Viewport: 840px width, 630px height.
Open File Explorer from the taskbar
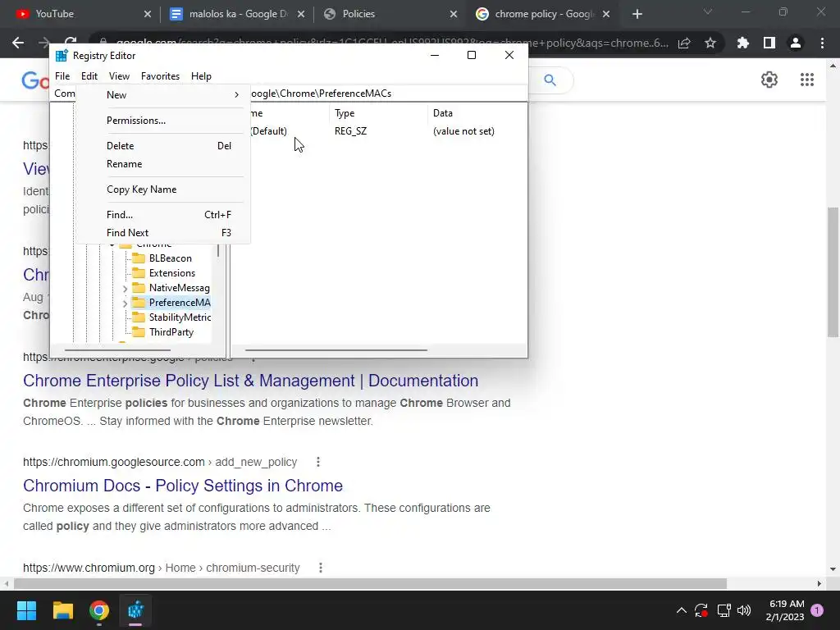(62, 610)
